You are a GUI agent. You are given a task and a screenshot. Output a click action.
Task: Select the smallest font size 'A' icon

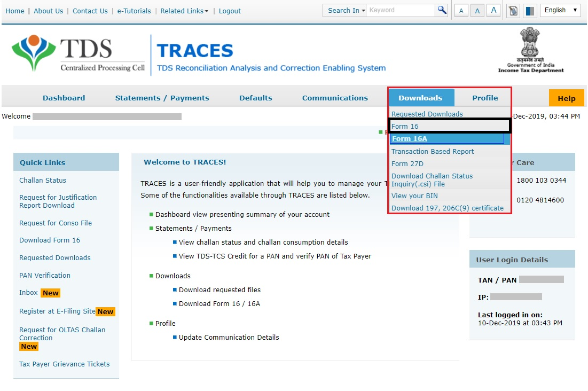click(x=461, y=10)
